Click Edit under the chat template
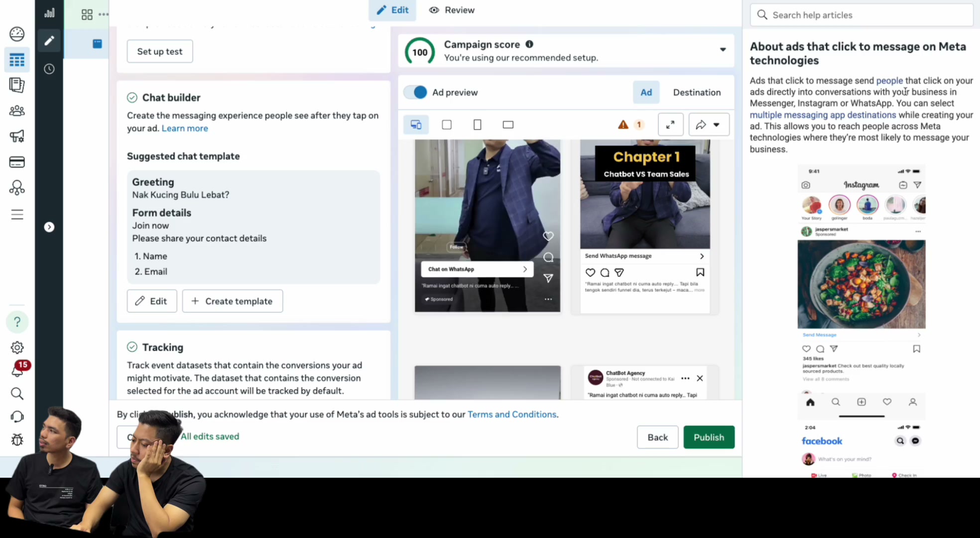This screenshot has height=538, width=980. [152, 301]
